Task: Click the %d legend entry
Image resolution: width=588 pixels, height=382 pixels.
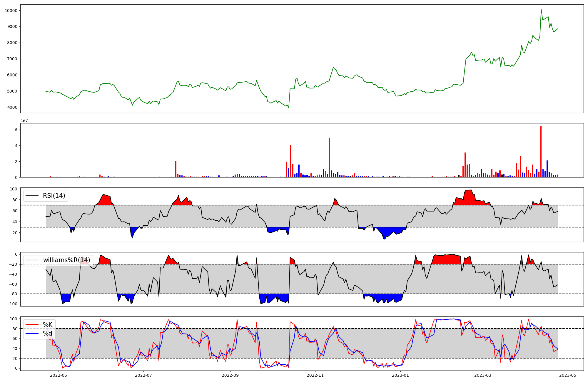Action: tap(48, 334)
